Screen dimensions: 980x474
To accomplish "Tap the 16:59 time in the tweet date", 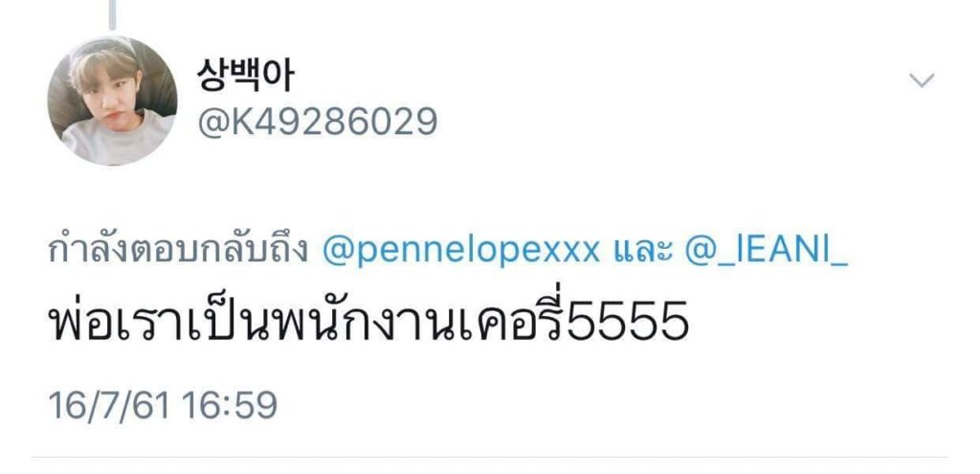I will click(230, 405).
